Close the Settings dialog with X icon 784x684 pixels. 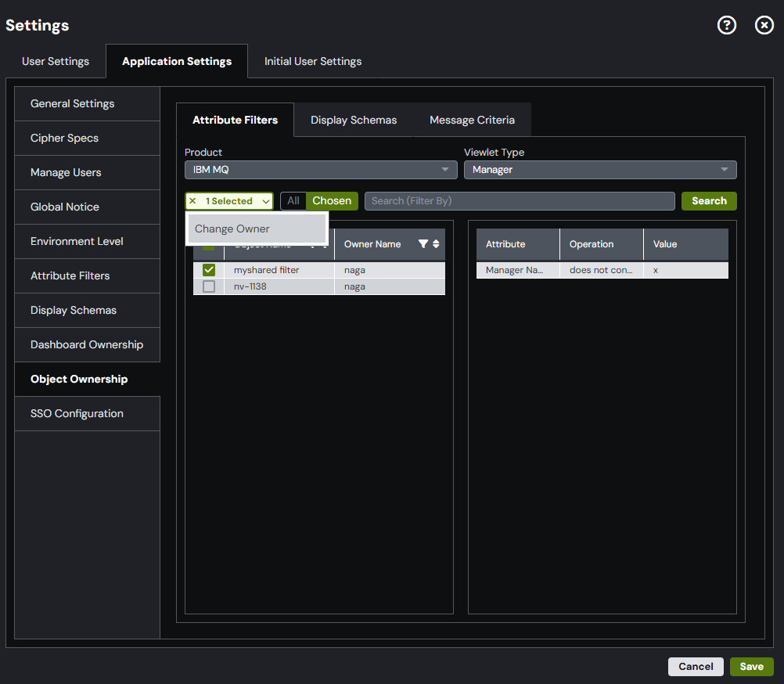(764, 25)
